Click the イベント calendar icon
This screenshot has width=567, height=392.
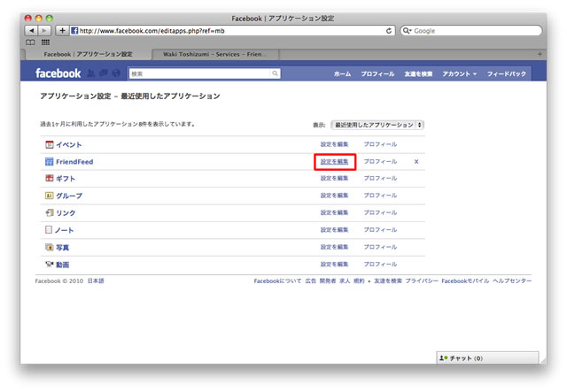point(50,144)
